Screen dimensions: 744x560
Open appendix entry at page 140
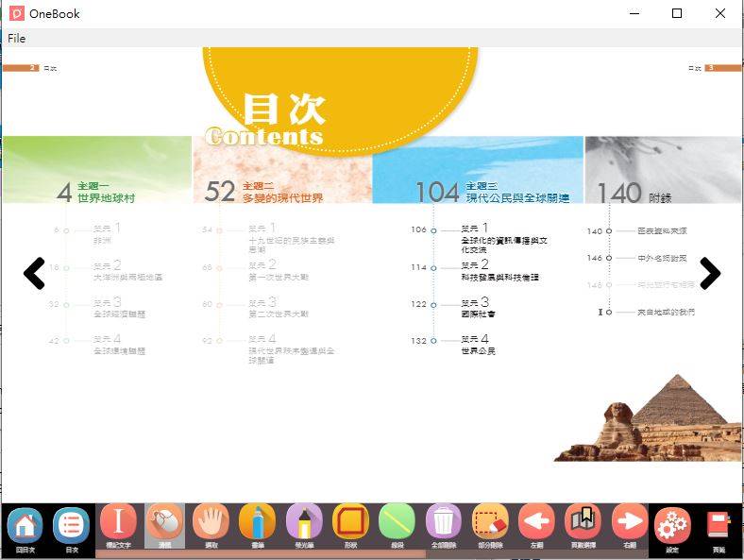636,231
